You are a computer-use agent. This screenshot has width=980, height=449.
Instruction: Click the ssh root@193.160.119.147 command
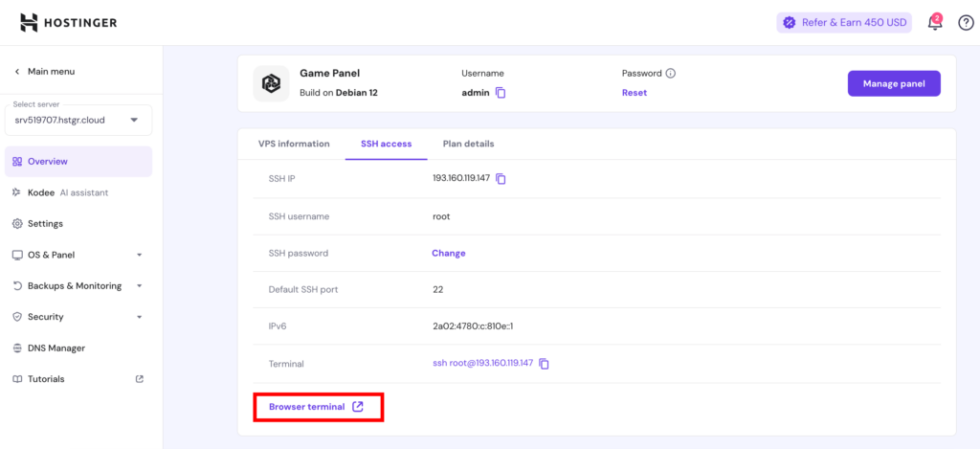pos(482,363)
